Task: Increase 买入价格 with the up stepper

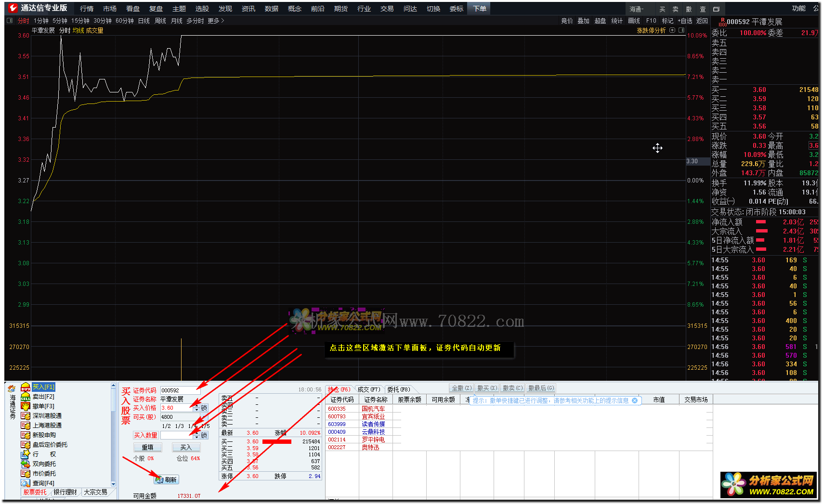Action: 196,406
